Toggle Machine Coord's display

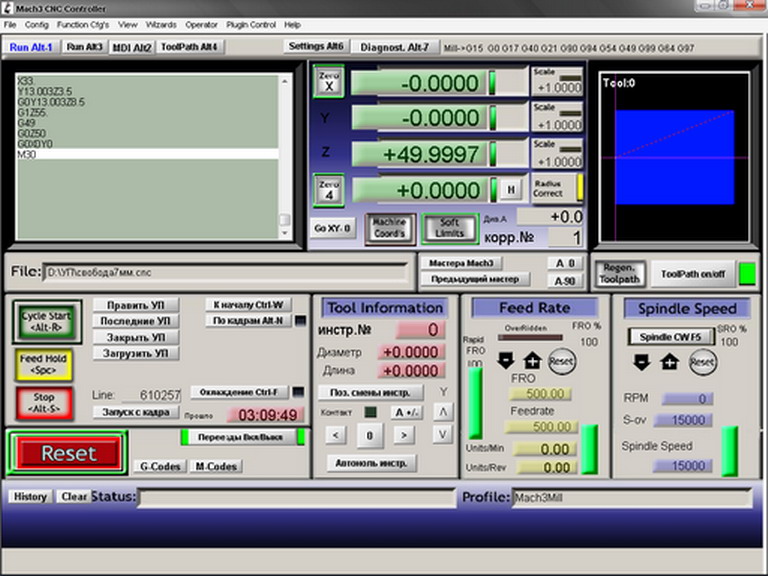389,228
